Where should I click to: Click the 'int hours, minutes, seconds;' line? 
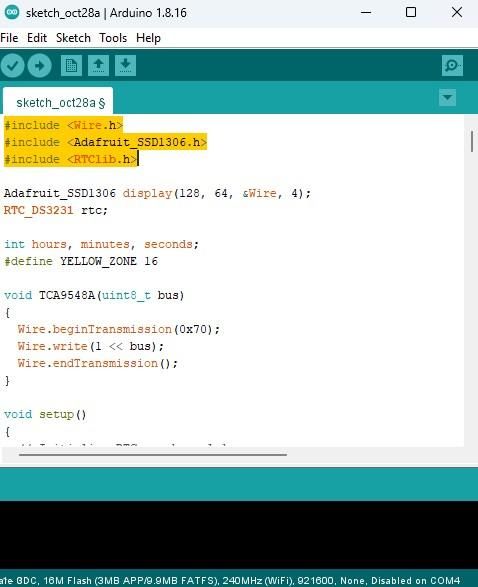101,244
